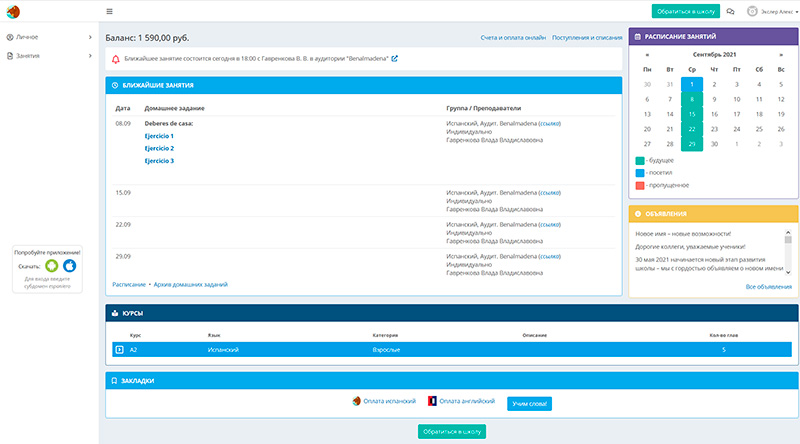
Task: Open Счета и оплата онлайн
Action: (x=513, y=37)
